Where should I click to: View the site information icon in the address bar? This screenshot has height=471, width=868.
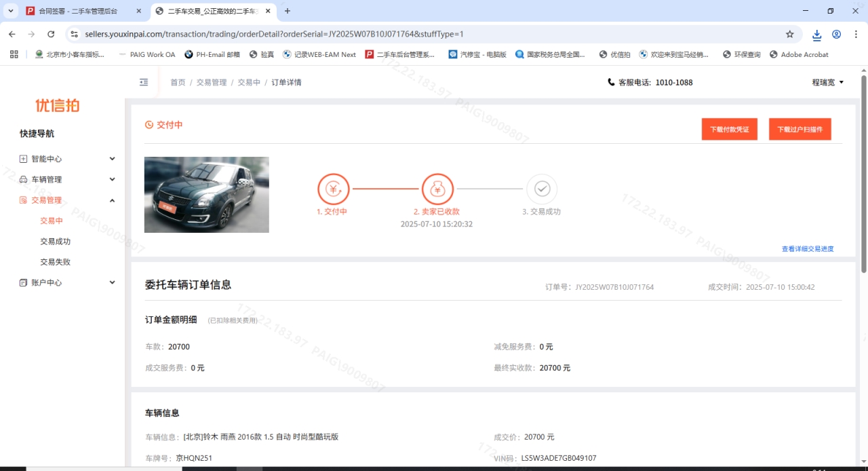74,34
